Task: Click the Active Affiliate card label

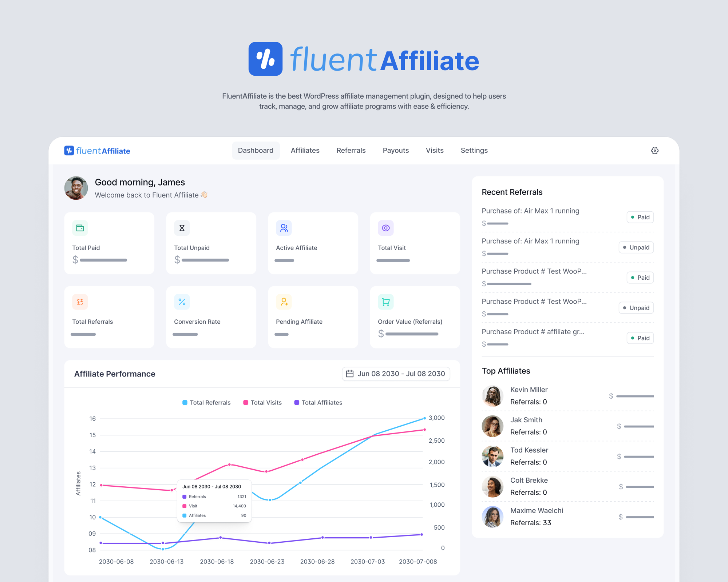Action: (296, 248)
